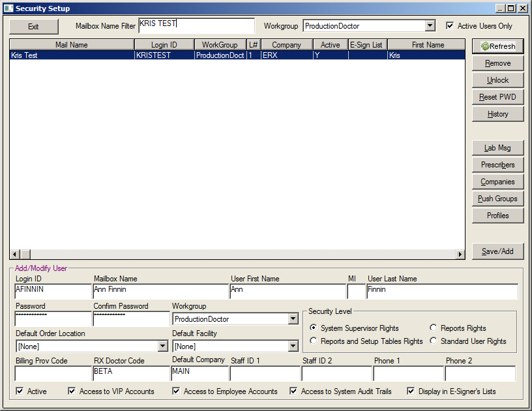Open the Default Facility dropdown

tap(293, 347)
